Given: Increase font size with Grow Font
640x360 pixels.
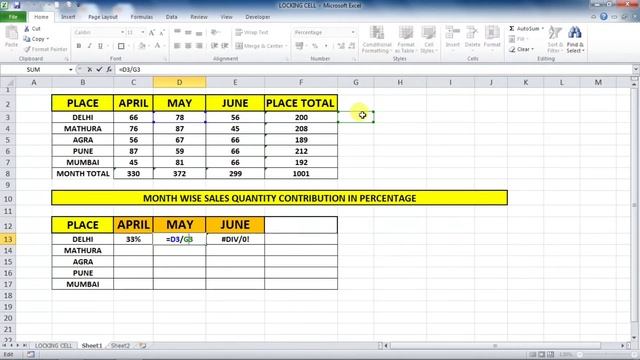Looking at the screenshot, I should 152,32.
